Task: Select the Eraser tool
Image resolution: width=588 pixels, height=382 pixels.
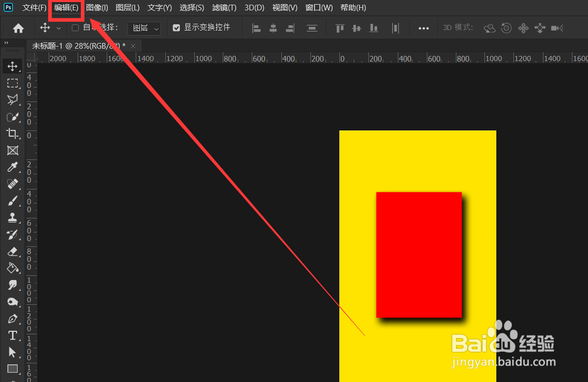Action: (12, 251)
